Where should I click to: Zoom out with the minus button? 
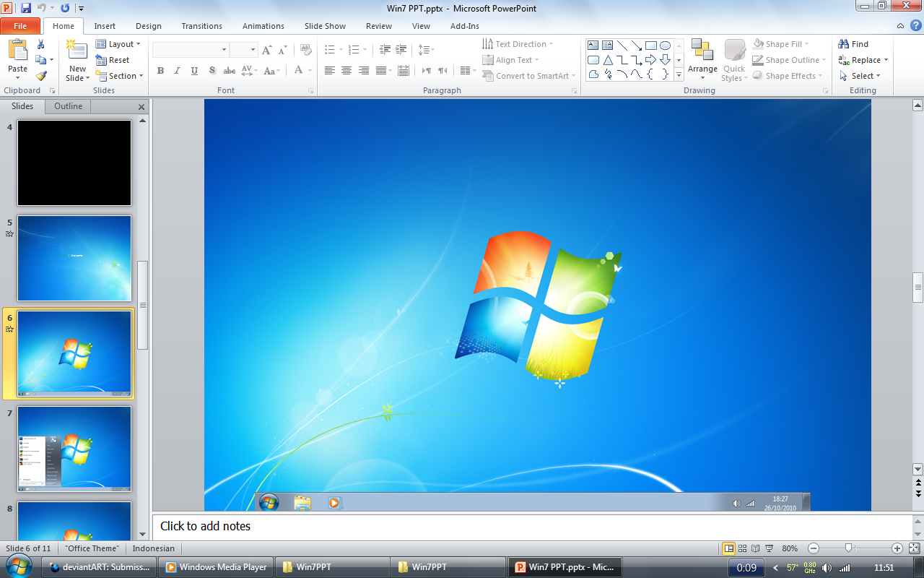813,548
